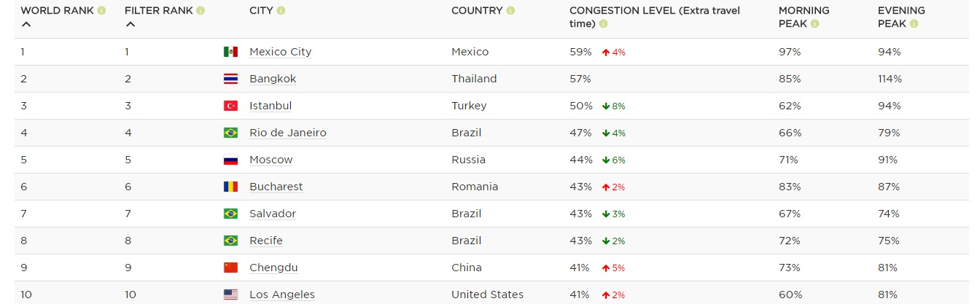Click the info icon next to Country header

pyautogui.click(x=510, y=11)
